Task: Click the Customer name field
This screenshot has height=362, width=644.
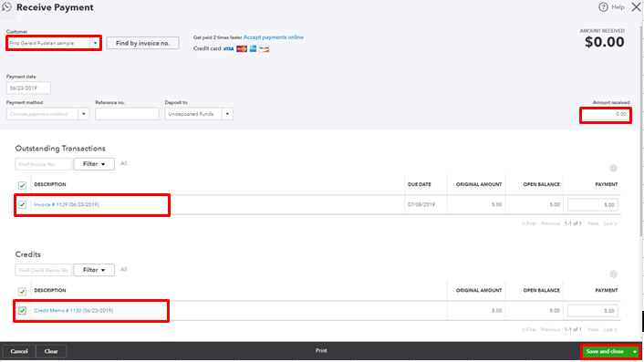Action: click(48, 43)
